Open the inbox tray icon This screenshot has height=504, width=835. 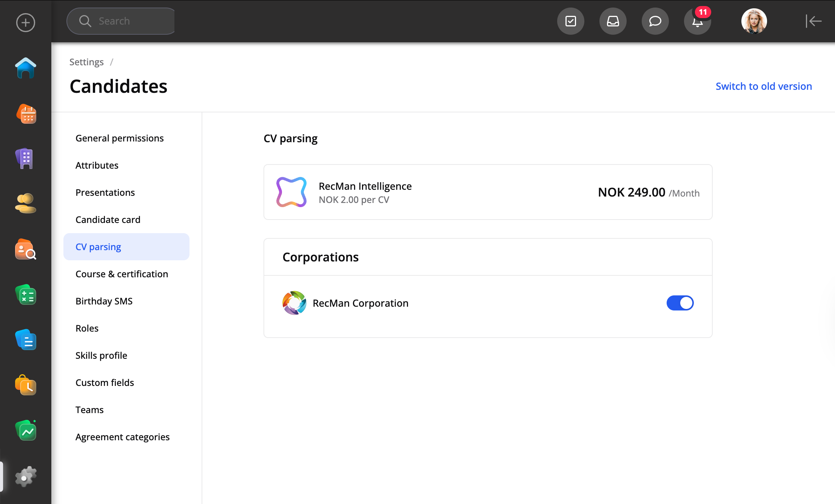point(613,22)
